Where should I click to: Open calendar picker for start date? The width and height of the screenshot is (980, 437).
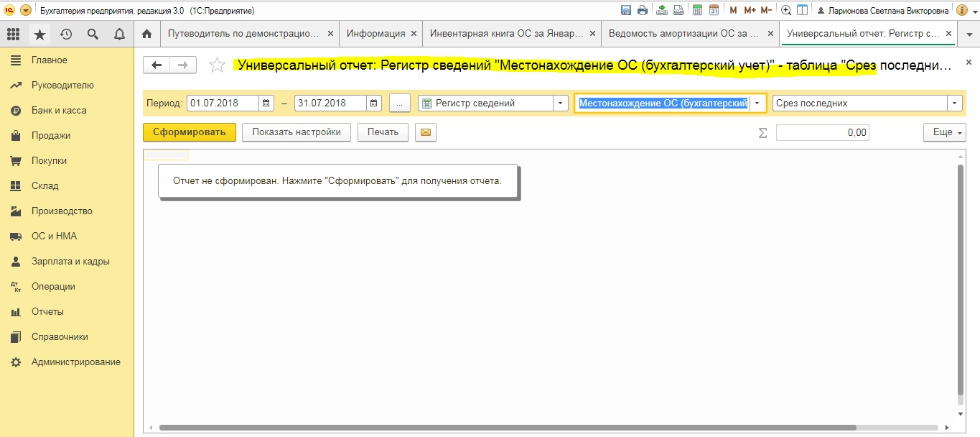coord(266,103)
